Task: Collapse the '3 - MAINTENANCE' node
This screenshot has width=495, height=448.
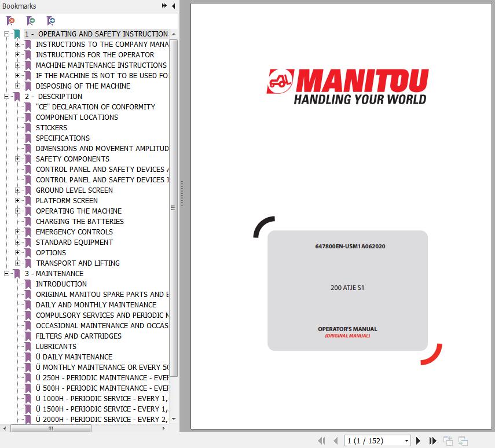Action: coord(6,273)
